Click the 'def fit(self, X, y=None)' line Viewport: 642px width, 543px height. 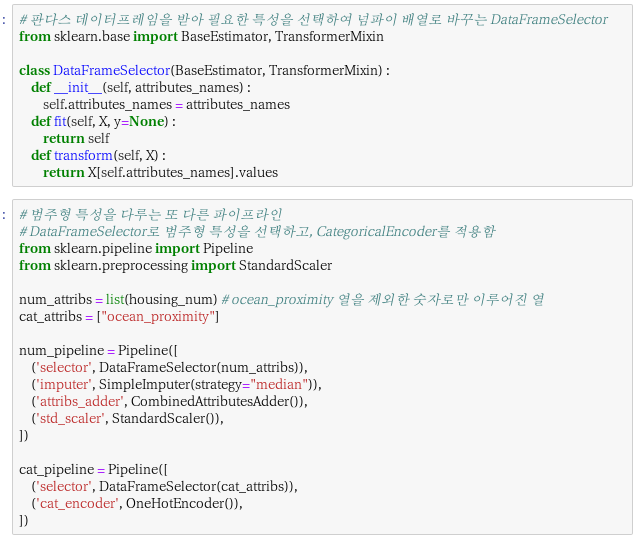[x=103, y=121]
